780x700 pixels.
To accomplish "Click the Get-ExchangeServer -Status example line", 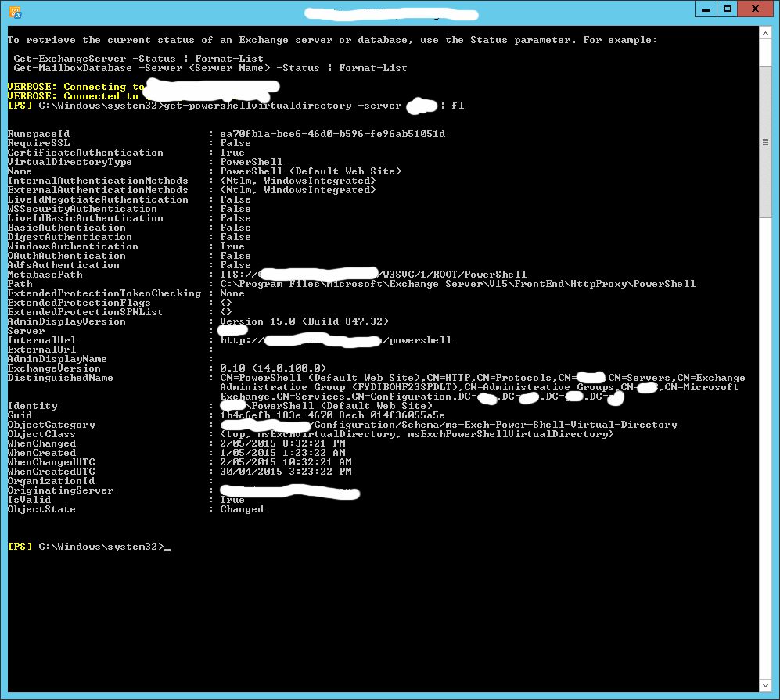I will (138, 58).
